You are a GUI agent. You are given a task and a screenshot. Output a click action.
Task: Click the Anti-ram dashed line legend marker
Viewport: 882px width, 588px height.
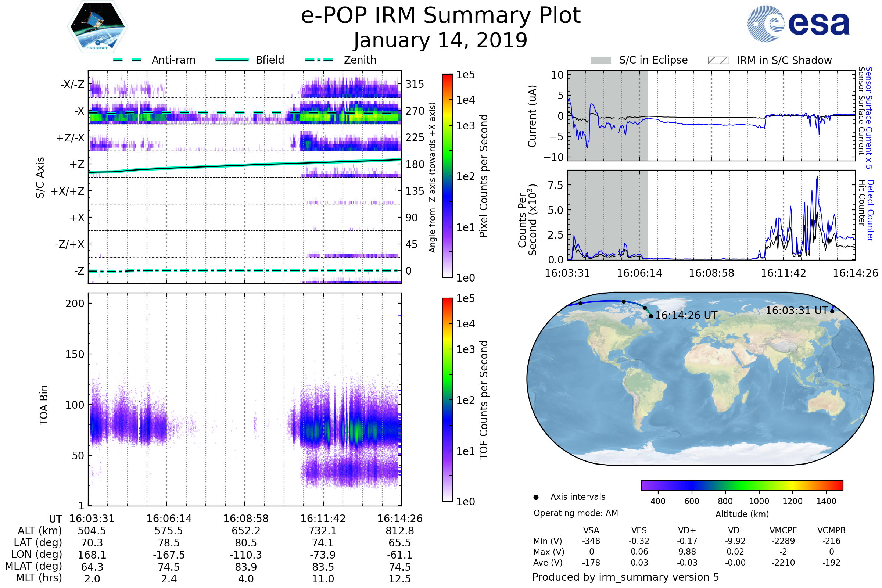(x=127, y=60)
